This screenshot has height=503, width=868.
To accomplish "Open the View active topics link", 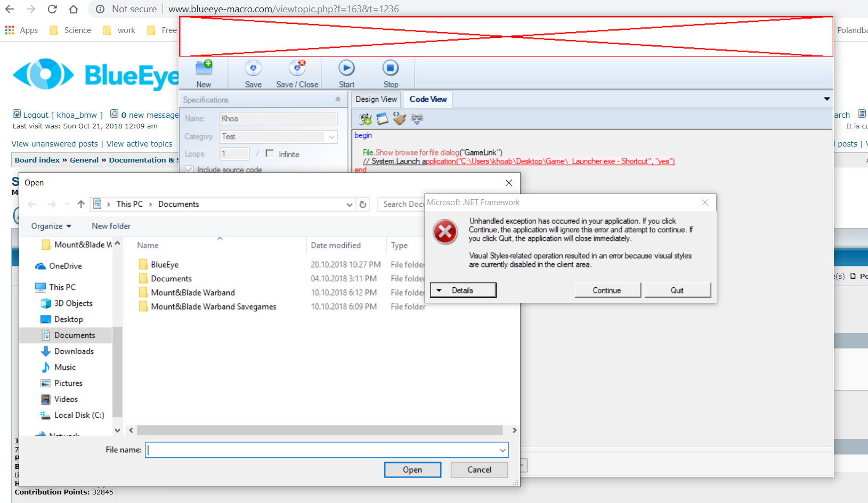I will [140, 144].
